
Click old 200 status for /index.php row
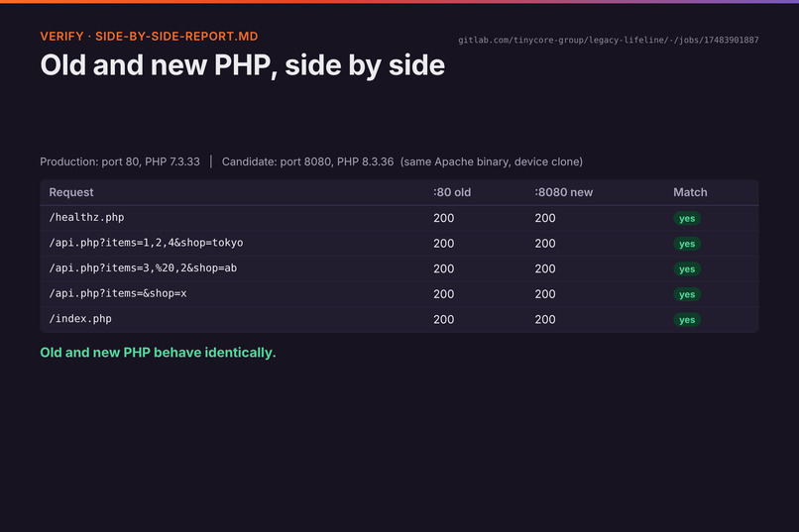point(444,320)
